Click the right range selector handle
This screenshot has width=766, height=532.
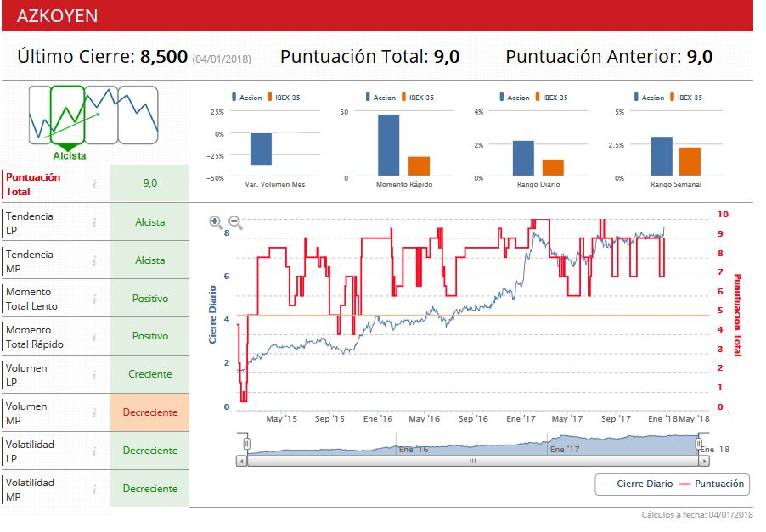(699, 443)
